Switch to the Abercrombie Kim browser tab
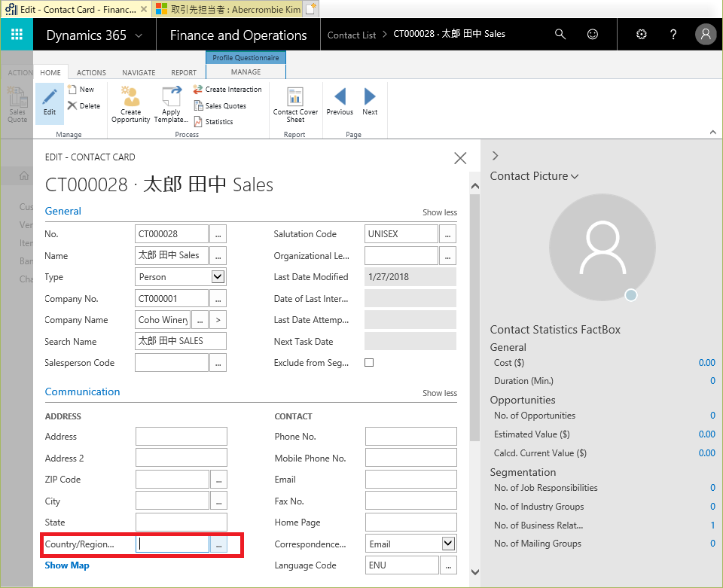 point(229,9)
